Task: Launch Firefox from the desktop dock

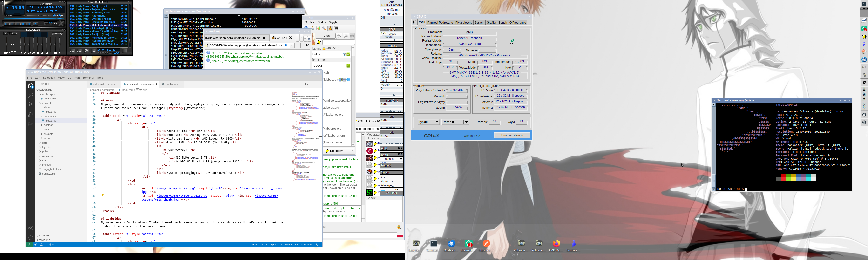Action: [556, 243]
